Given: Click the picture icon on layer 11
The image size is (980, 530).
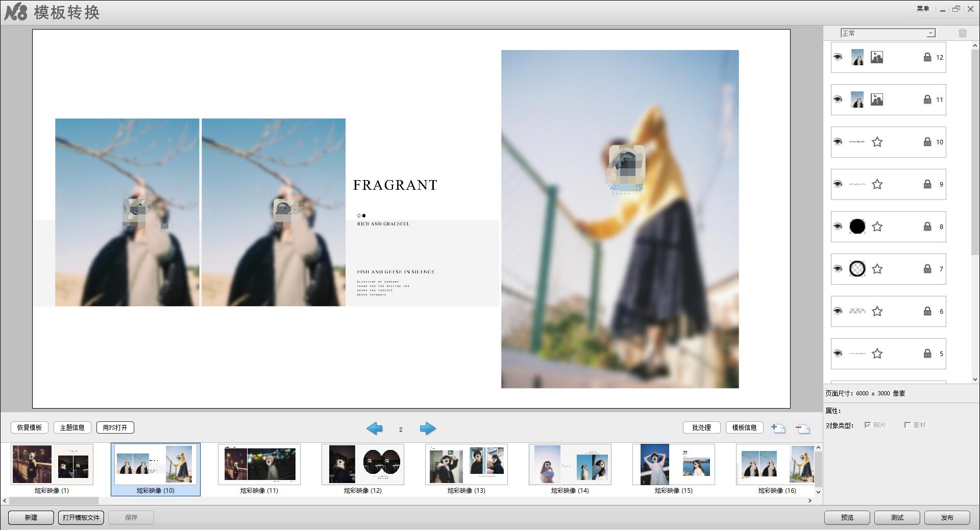Looking at the screenshot, I should click(x=876, y=99).
